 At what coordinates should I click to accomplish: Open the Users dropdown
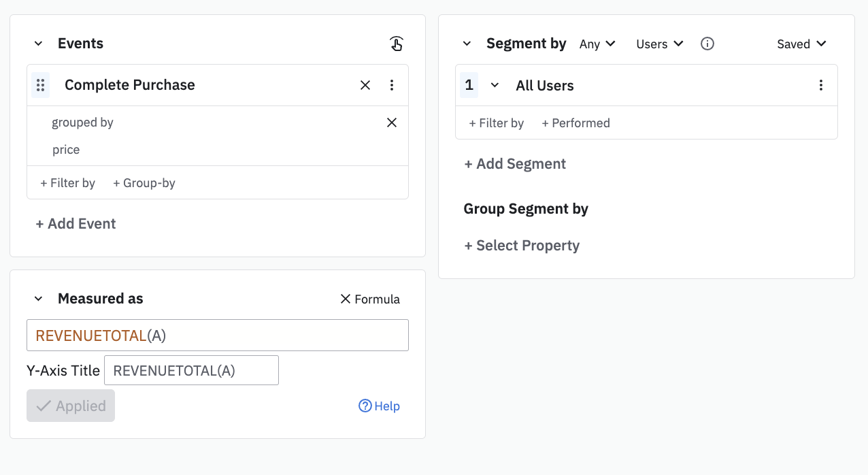(659, 44)
